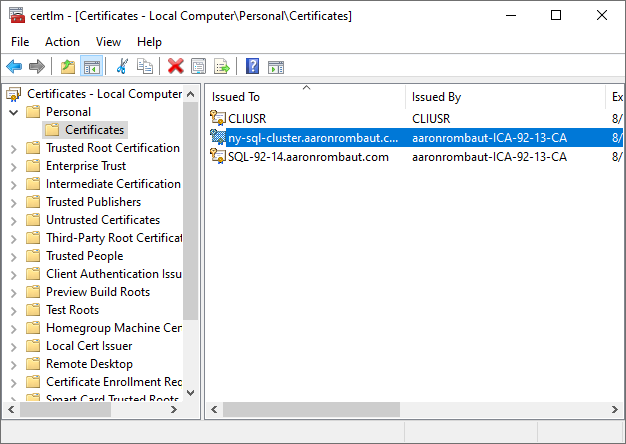Viewport: 626px width, 444px height.
Task: Open the Action menu
Action: pyautogui.click(x=62, y=42)
